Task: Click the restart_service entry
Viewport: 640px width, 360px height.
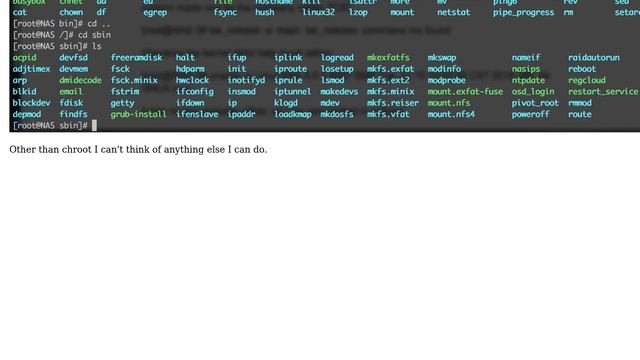Action: coord(603,92)
